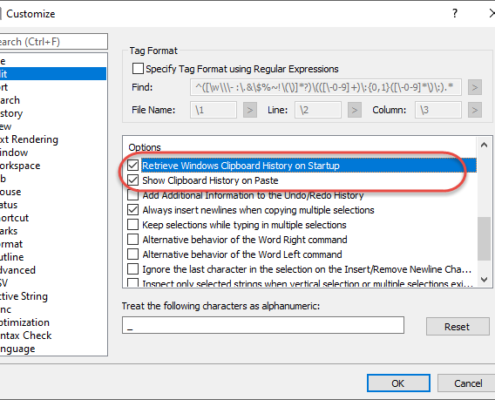495x400 pixels.
Task: Click the arrow button beside Find field
Action: 475,88
